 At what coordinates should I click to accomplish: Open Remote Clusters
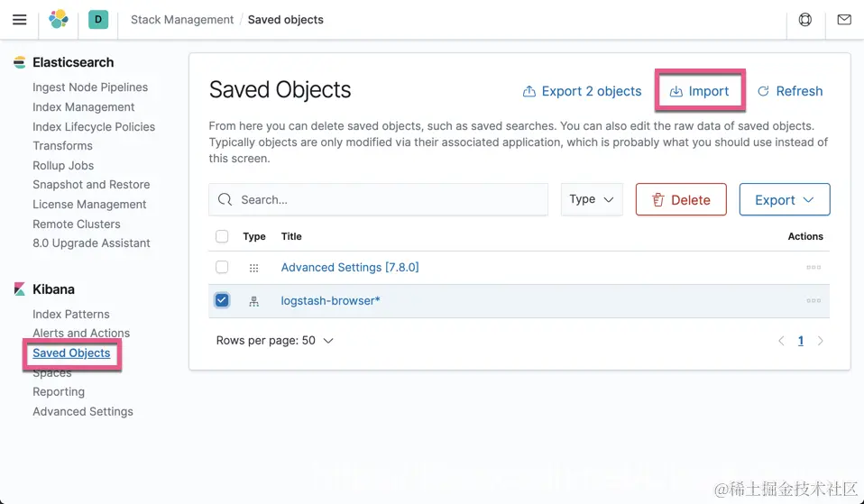coord(76,225)
